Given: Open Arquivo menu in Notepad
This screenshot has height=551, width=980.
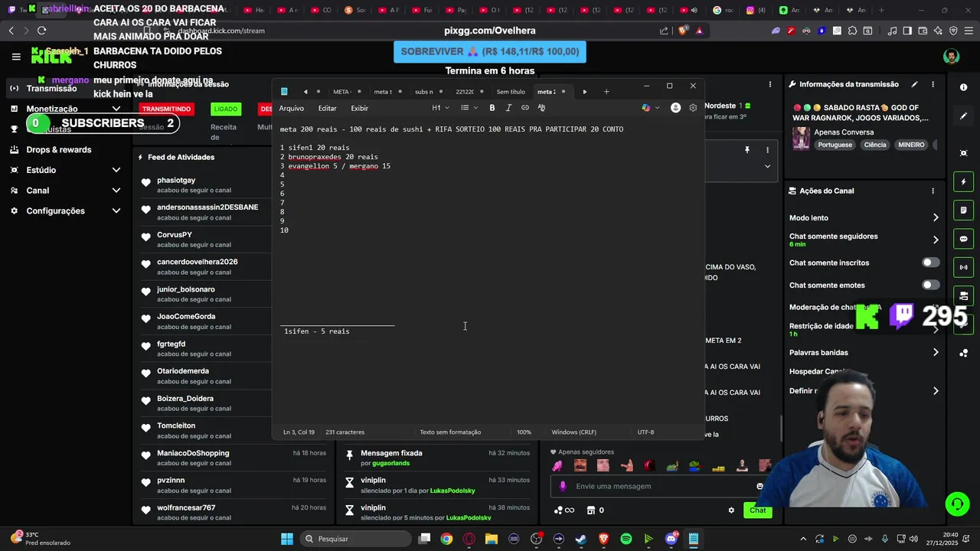Looking at the screenshot, I should point(292,108).
